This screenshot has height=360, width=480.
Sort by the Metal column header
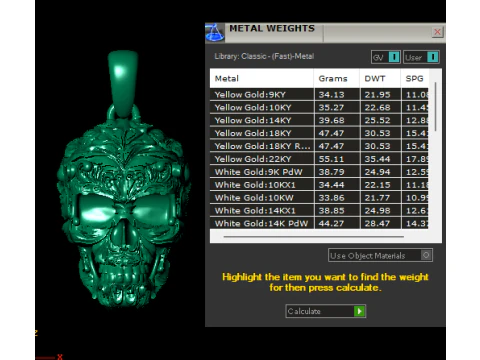tap(262, 78)
